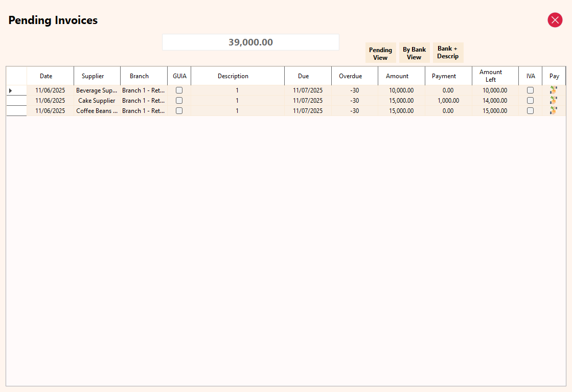Screen dimensions: 572x392
Task: Click the 11/07/2025 Due cell for Coffee Beans
Action: 308,111
